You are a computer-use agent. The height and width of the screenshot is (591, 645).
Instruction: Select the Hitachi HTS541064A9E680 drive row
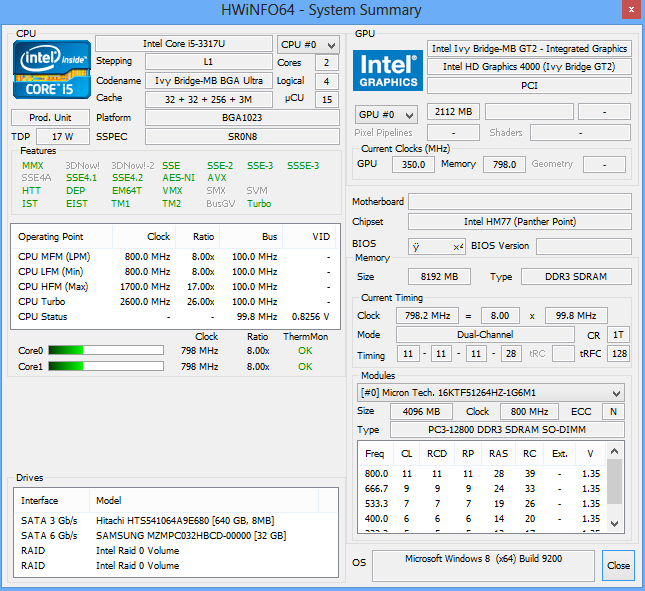pyautogui.click(x=176, y=521)
